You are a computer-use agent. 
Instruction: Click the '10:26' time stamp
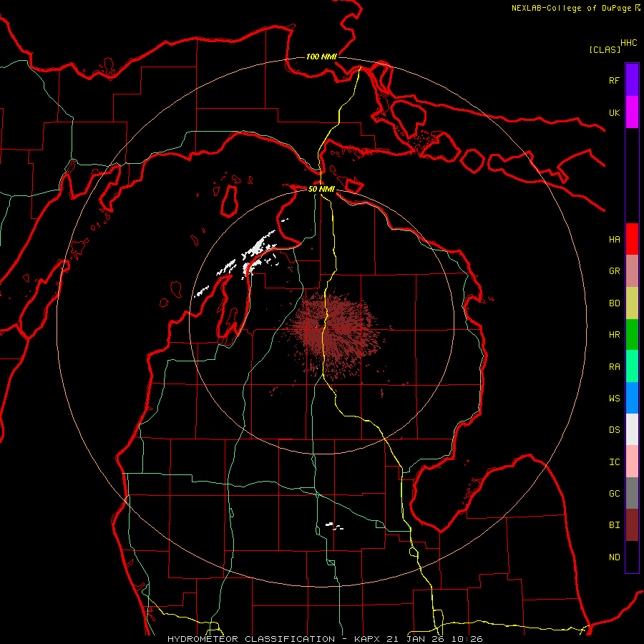(467, 639)
